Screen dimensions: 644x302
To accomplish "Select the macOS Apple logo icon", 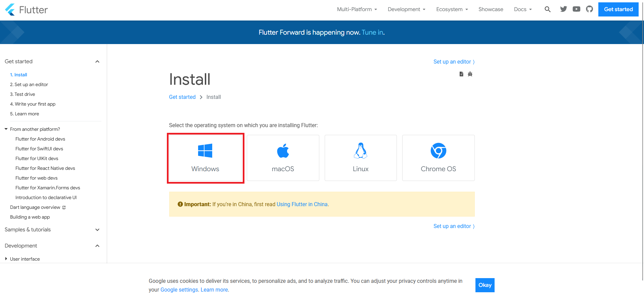I will point(283,150).
